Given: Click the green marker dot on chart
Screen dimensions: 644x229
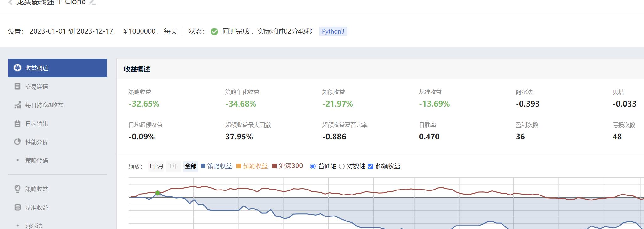Looking at the screenshot, I should coord(158,193).
